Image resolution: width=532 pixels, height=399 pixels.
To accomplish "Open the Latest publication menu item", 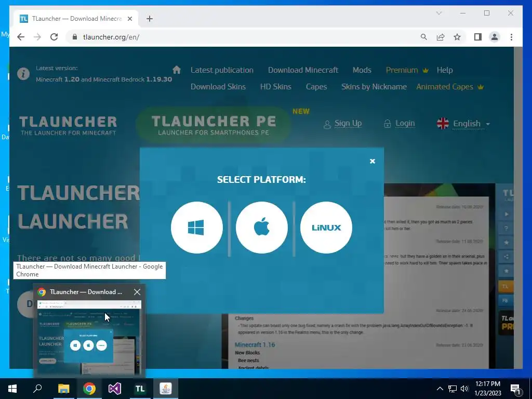I will pyautogui.click(x=222, y=70).
